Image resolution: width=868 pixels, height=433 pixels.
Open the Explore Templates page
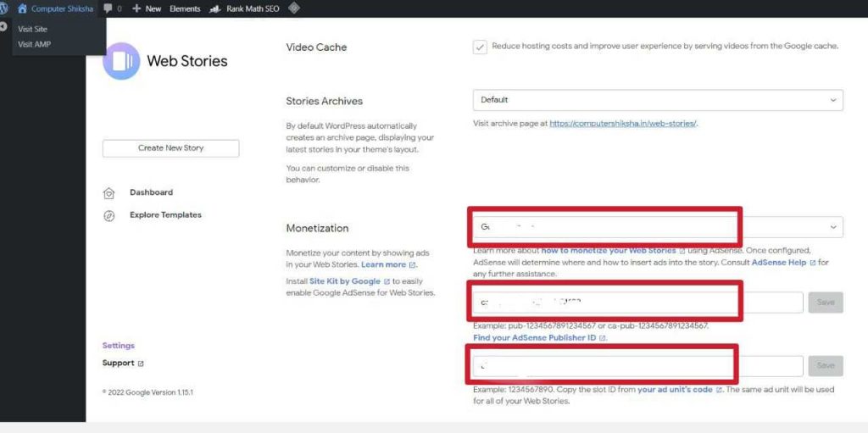[x=165, y=215]
